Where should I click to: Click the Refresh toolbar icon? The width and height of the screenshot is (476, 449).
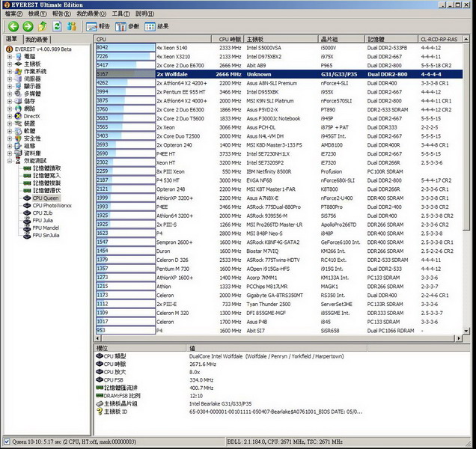57,27
